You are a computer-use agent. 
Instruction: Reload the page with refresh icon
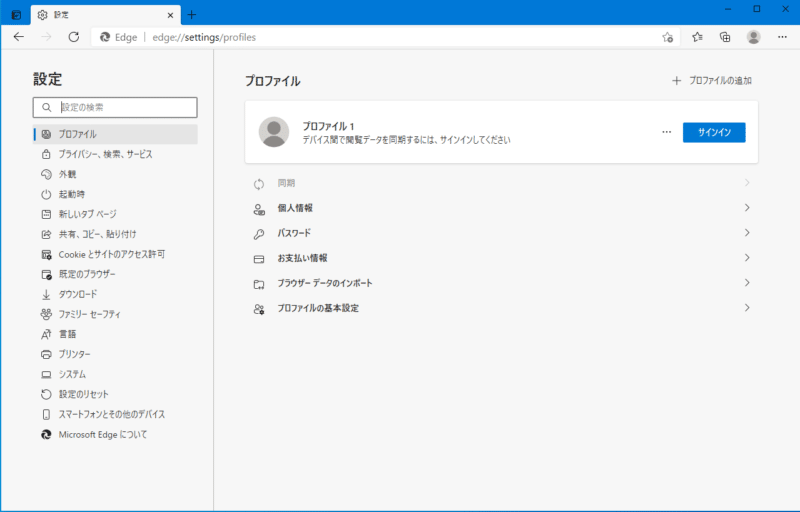pyautogui.click(x=74, y=37)
